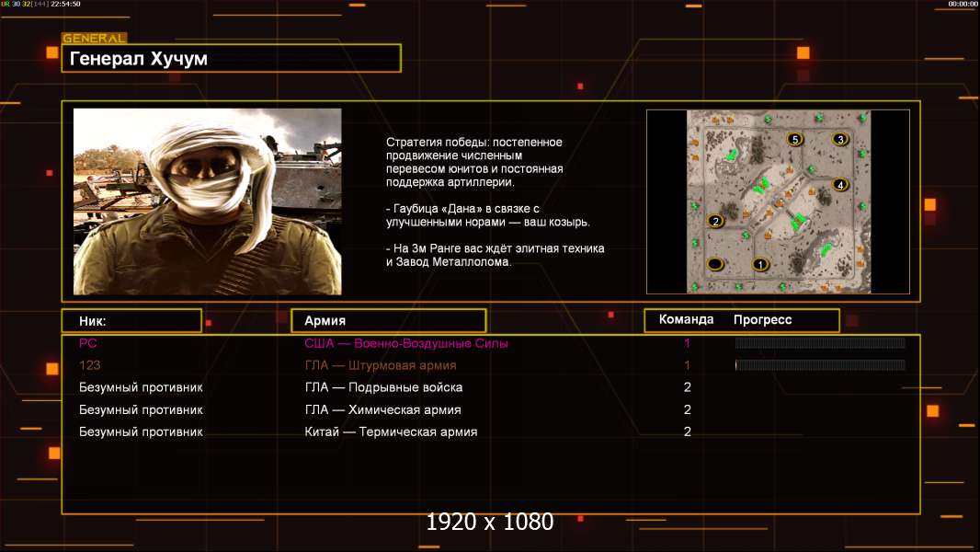Click the "Ник:" column header
The image size is (980, 552).
131,321
